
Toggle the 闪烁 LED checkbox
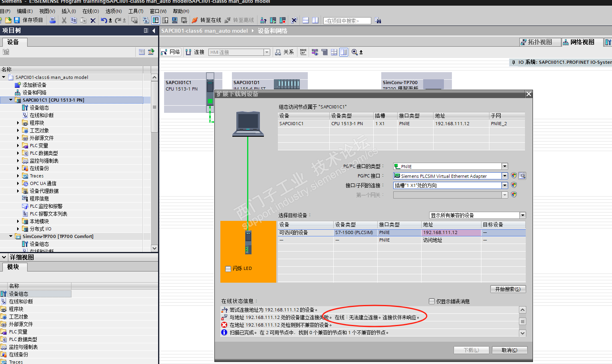click(228, 269)
